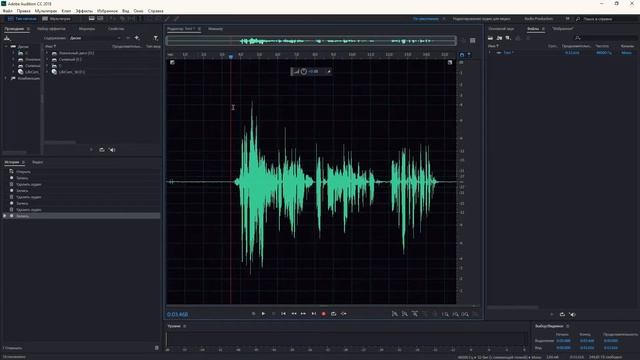Open the Файл menu
Screen dimensions: 640x360
pos(7,11)
